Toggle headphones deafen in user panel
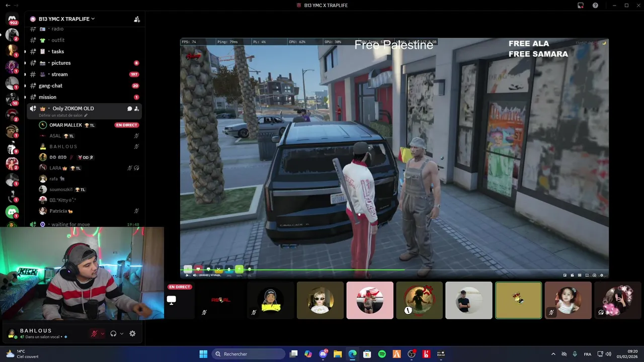The image size is (644, 362). click(113, 333)
